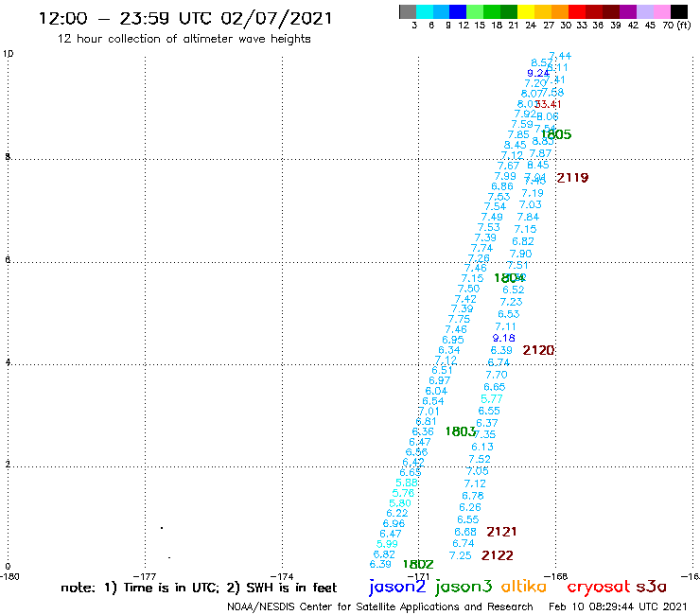Click the pink swatch in the color scale
This screenshot has width=700, height=615.
coord(661,11)
